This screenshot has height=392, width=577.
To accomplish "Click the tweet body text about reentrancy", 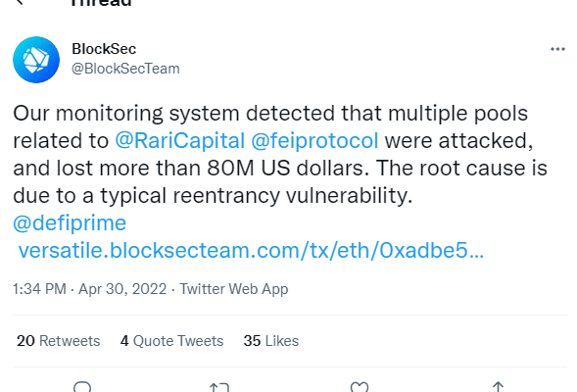I will tap(280, 154).
